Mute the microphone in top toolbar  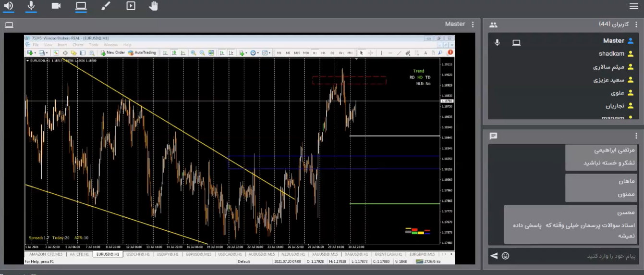point(31,6)
